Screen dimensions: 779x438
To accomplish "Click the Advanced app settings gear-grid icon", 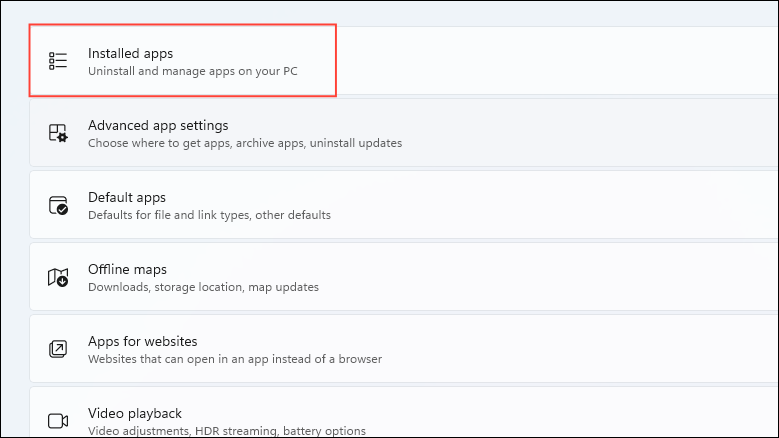I will 58,133.
